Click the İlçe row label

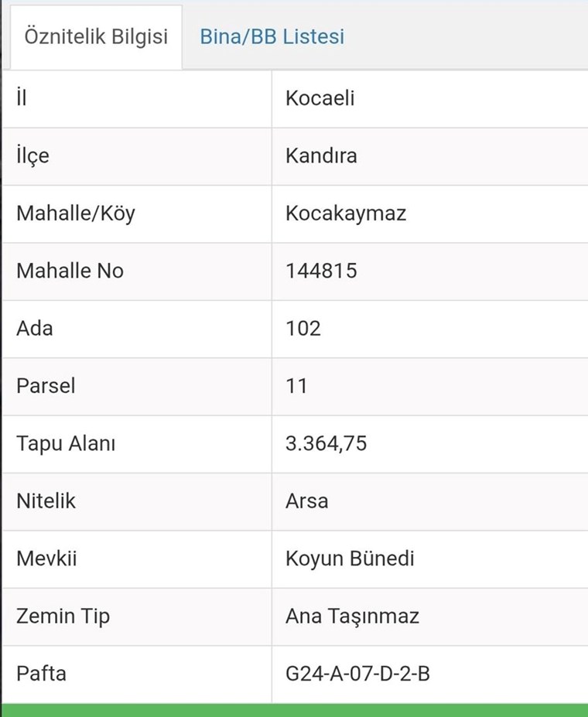coord(32,156)
